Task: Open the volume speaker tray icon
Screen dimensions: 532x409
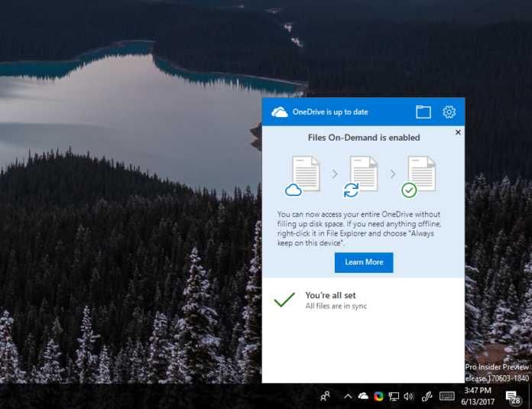Action: pos(409,396)
